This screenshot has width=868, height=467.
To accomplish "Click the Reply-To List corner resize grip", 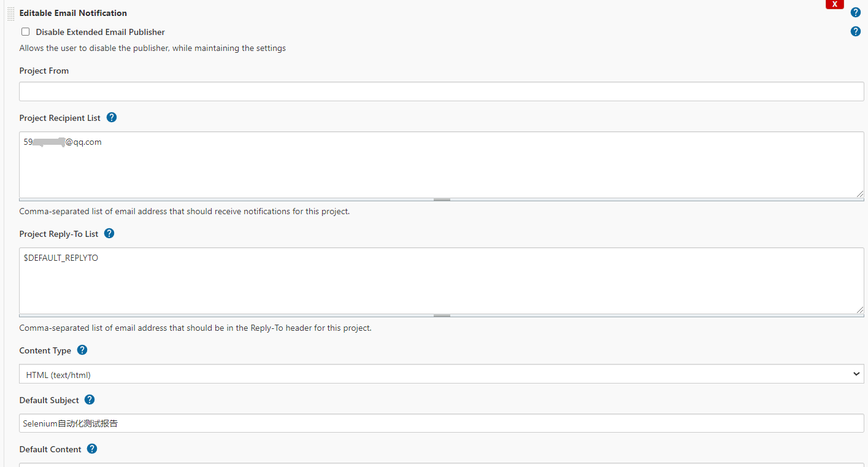I will [x=860, y=309].
